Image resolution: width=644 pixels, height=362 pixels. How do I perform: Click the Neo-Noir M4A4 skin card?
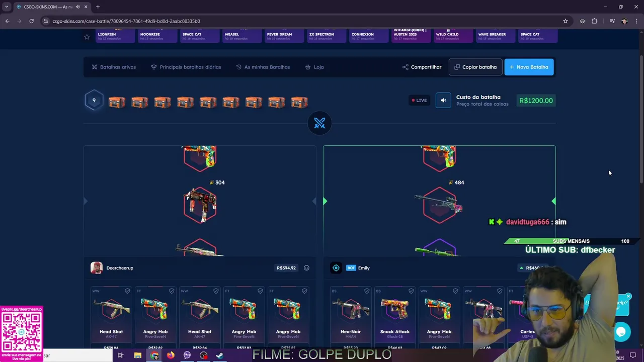351,317
